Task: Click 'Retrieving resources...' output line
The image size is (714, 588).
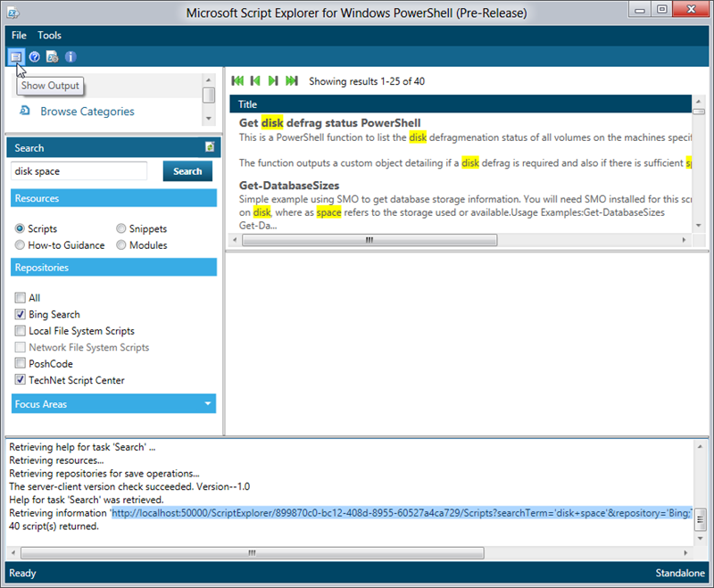Action: coord(56,460)
